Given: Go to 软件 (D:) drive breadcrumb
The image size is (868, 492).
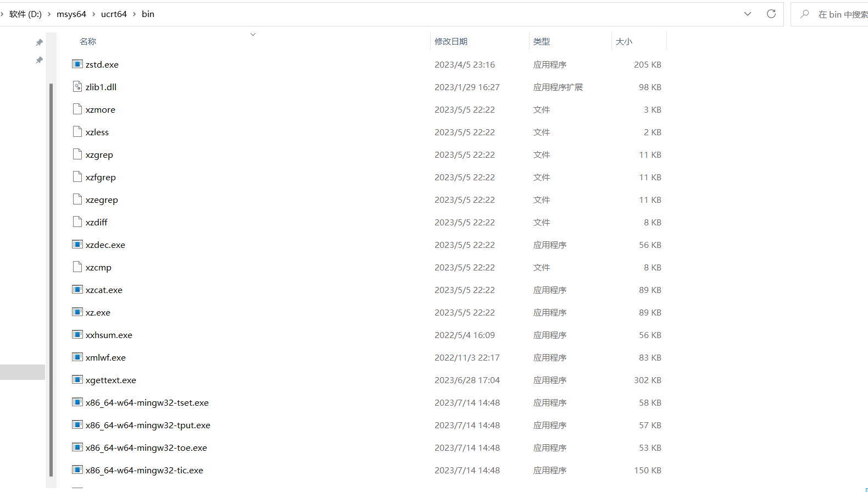Looking at the screenshot, I should [25, 14].
